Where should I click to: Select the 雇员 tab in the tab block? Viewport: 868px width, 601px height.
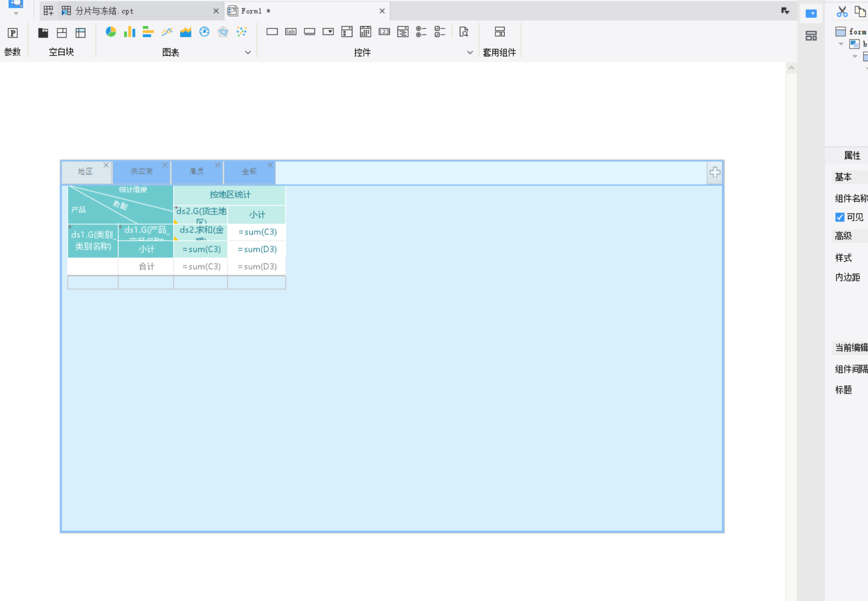[197, 171]
